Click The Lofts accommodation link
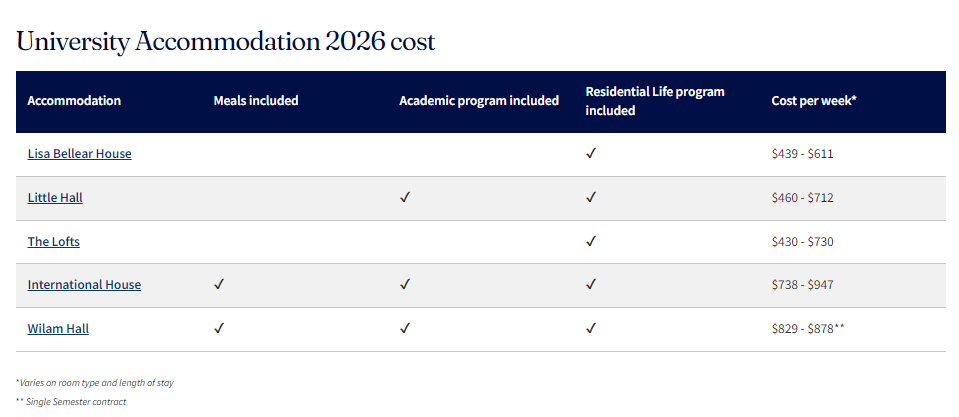The width and height of the screenshot is (959, 417). [53, 242]
